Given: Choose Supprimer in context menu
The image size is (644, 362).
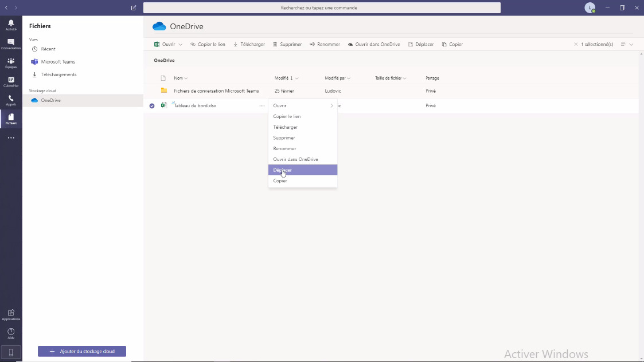Looking at the screenshot, I should [303, 138].
